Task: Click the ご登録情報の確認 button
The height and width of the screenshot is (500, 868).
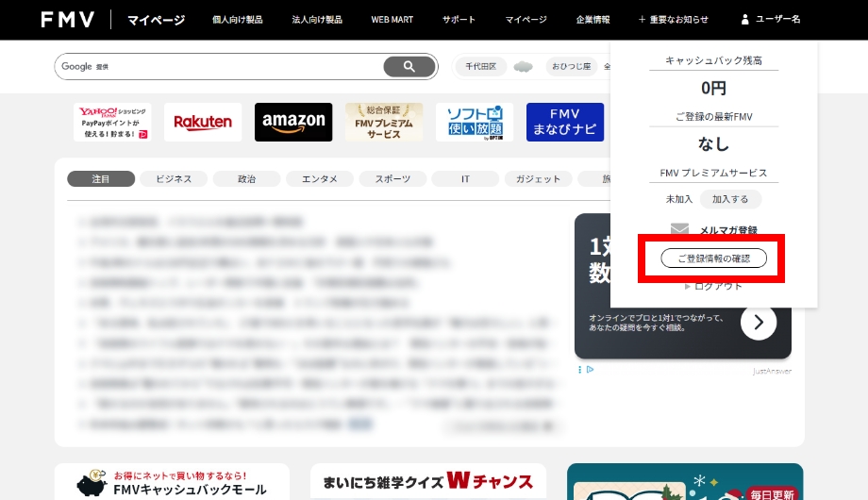Action: pos(714,258)
